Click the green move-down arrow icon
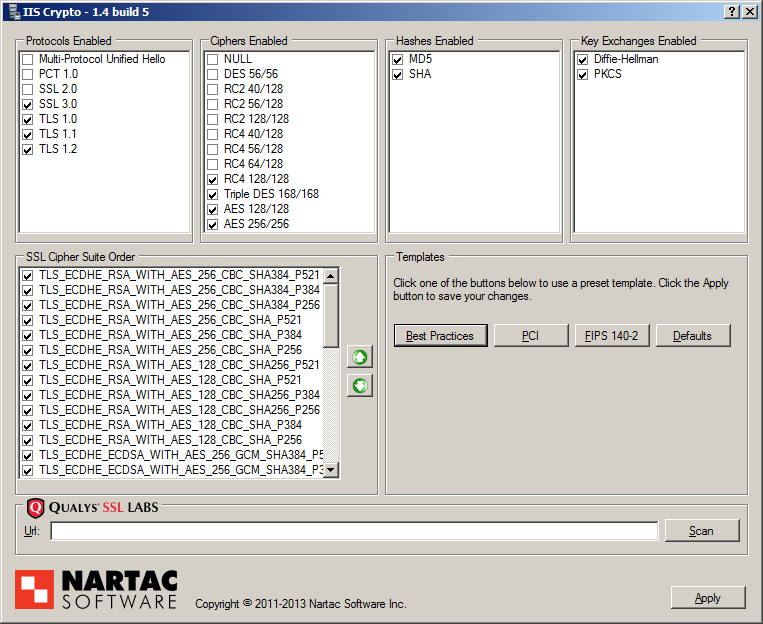This screenshot has width=763, height=624. pos(359,385)
